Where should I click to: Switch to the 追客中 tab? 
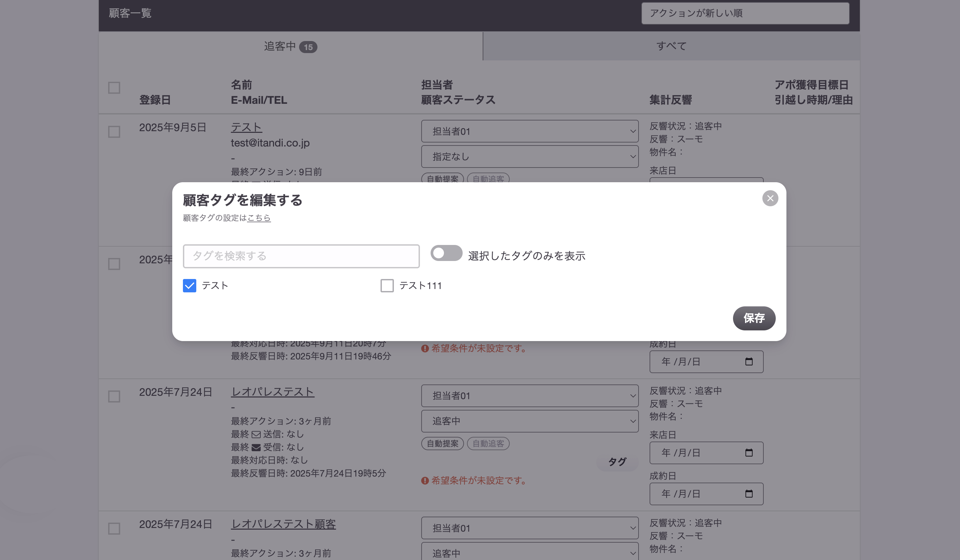click(x=291, y=46)
